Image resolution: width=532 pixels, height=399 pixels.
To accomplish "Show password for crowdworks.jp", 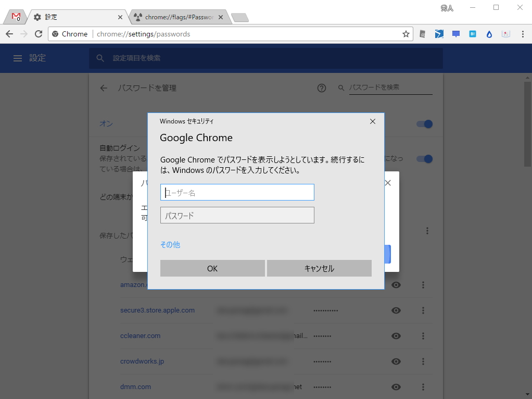I will (x=396, y=361).
